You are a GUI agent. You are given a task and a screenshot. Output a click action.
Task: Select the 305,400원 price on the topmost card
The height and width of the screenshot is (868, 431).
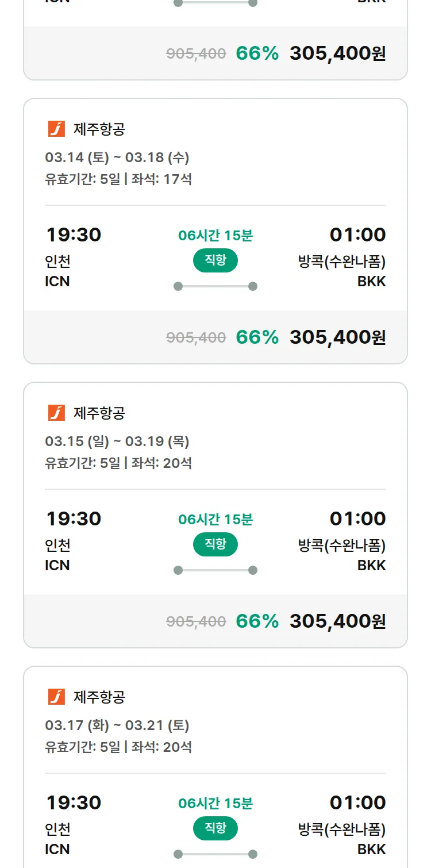coord(337,53)
